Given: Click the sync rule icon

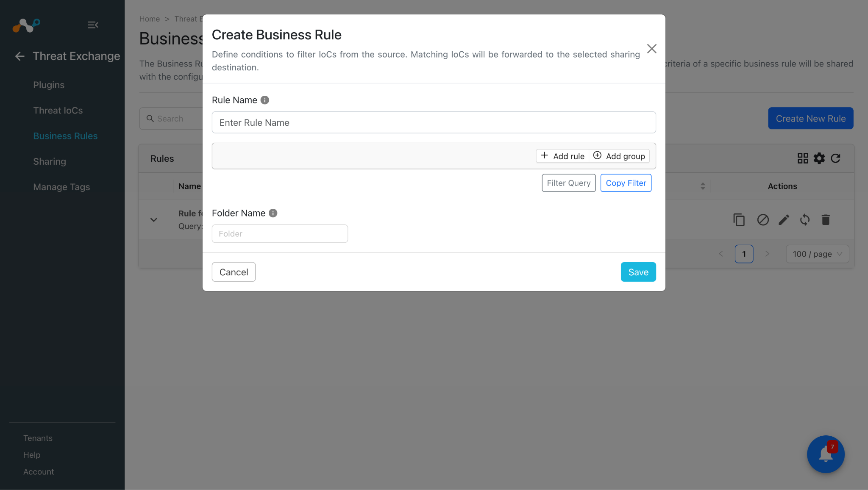Looking at the screenshot, I should [x=805, y=220].
